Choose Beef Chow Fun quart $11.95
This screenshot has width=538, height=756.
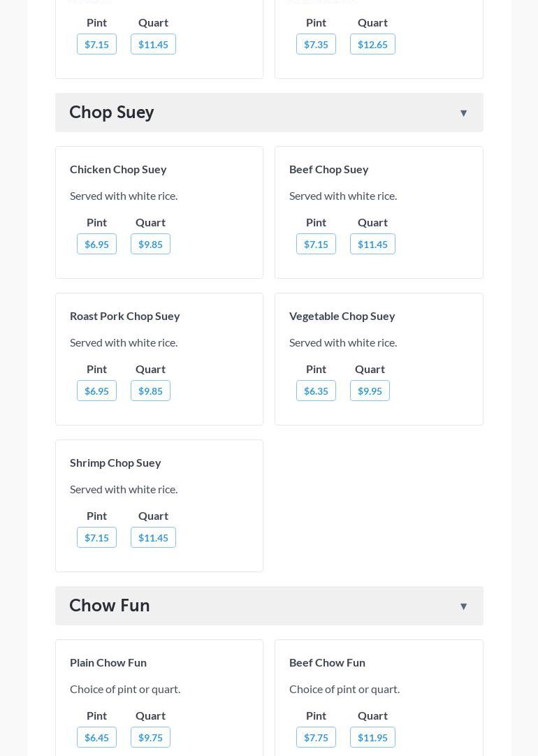[x=372, y=737]
